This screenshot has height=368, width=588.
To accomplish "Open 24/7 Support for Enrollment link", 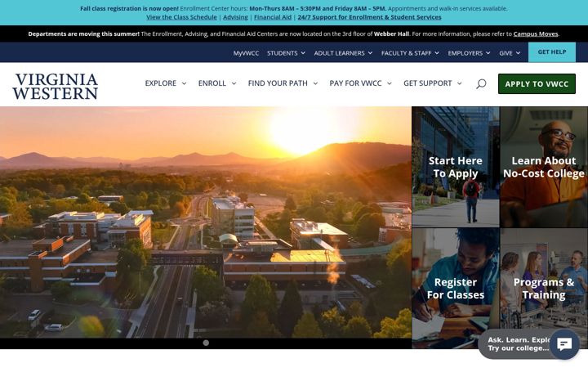I will pyautogui.click(x=369, y=17).
